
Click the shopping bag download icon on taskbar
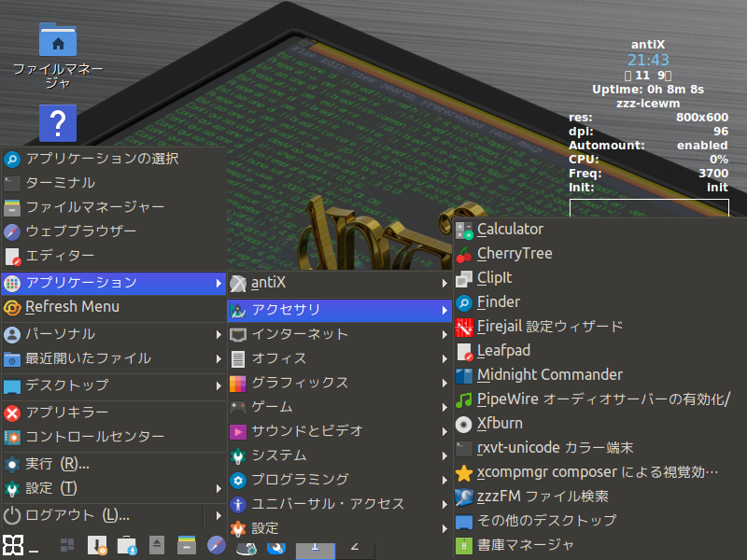pos(127,545)
